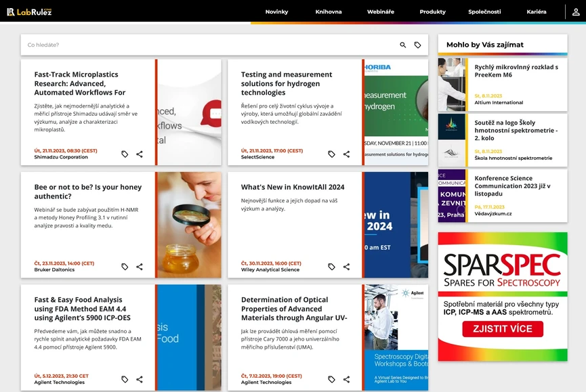This screenshot has height=392, width=586.
Task: Open Testing and measurement solutions for hydrogen title
Action: coord(287,83)
